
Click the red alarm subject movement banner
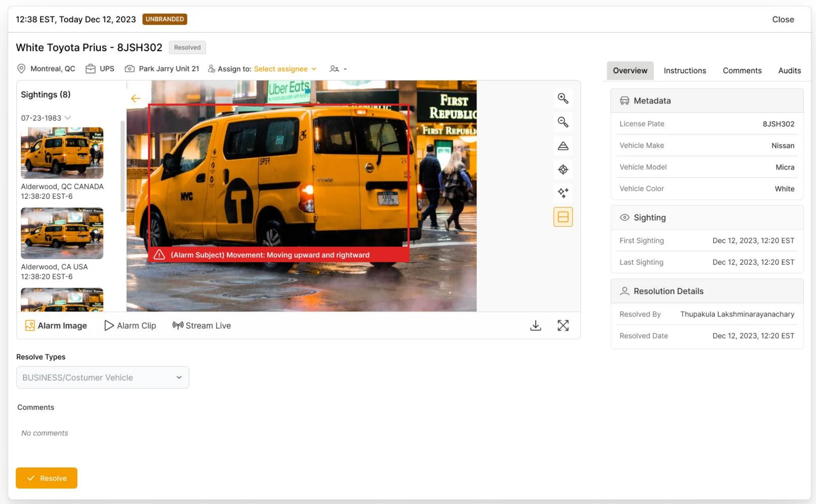click(279, 255)
